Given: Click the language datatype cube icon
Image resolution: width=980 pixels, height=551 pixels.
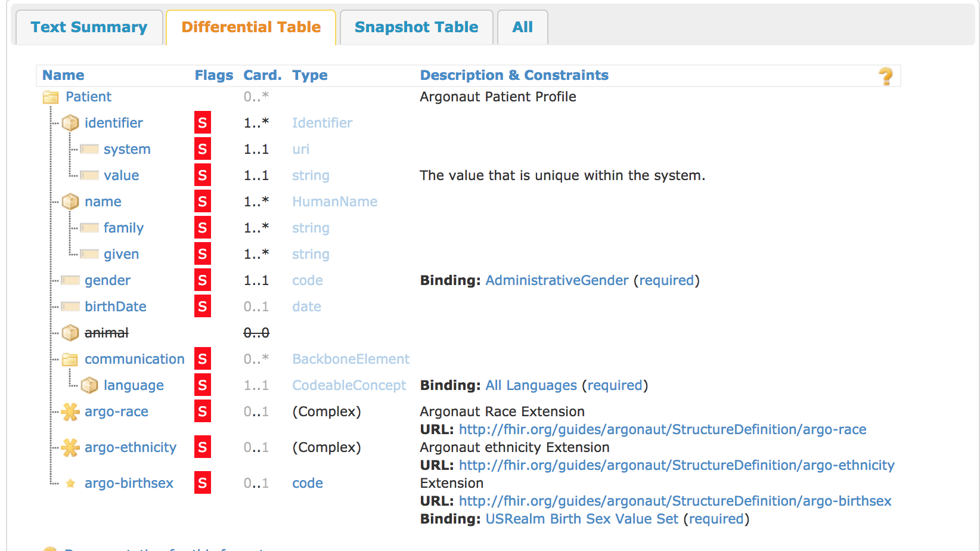Looking at the screenshot, I should pos(89,385).
